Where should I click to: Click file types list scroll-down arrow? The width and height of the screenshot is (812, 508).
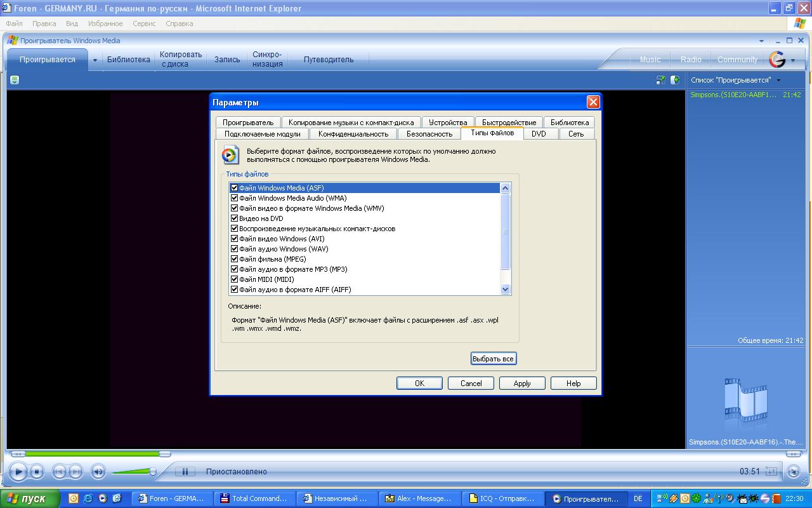tap(506, 290)
